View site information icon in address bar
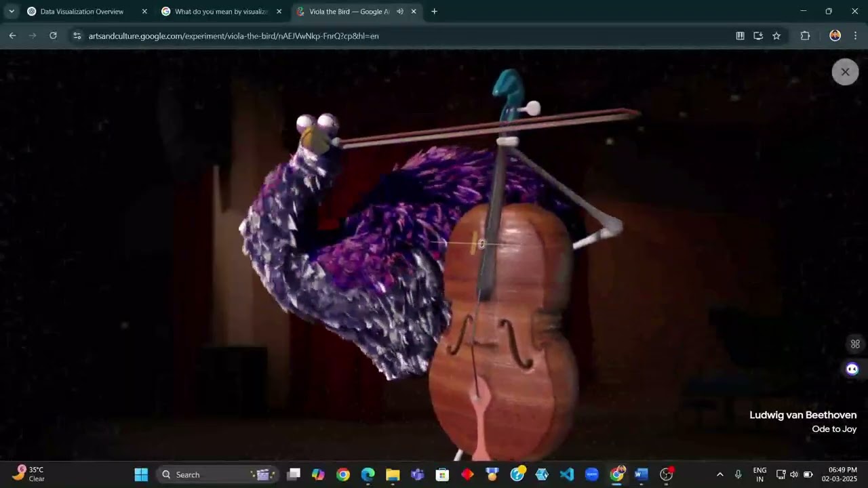Viewport: 868px width, 488px height. (77, 36)
